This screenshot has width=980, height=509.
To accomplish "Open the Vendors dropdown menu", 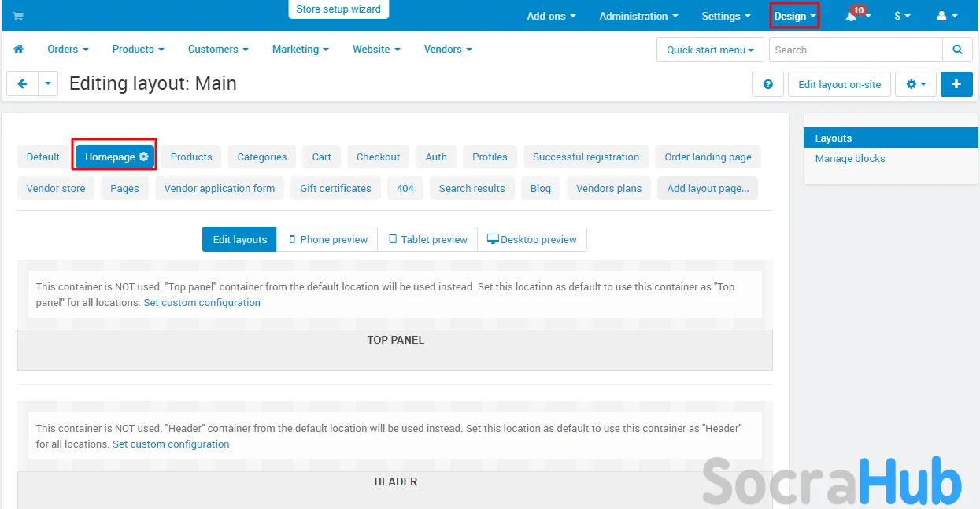I will 448,49.
